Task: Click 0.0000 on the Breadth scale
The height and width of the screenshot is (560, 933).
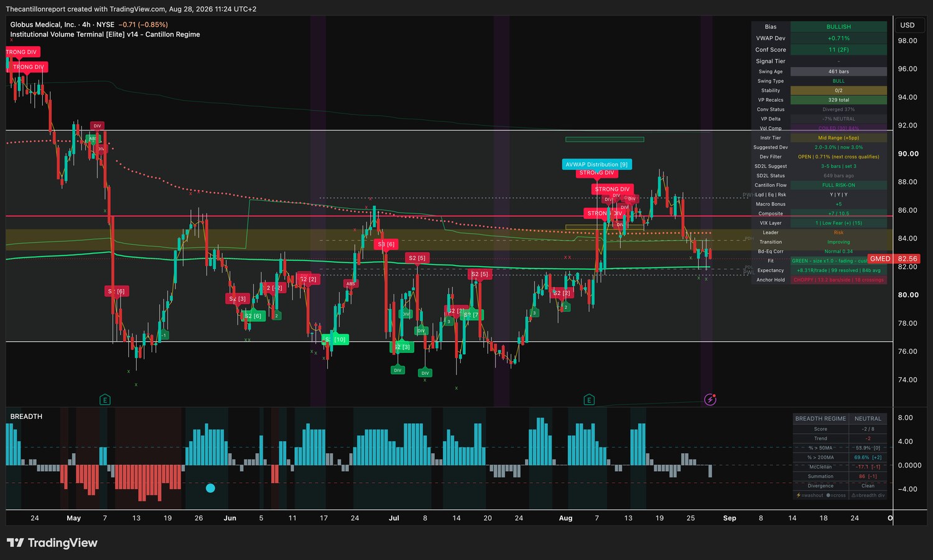Action: click(x=909, y=465)
